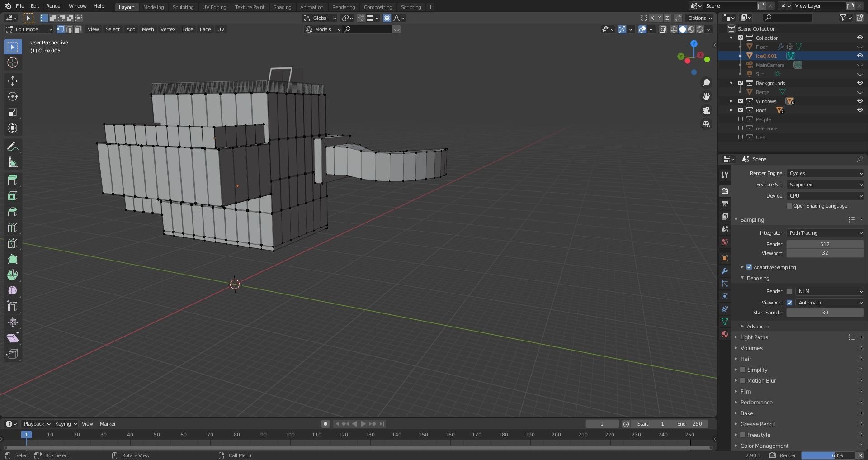Adjust the Render samples slider
The height and width of the screenshot is (460, 868).
[x=825, y=244]
